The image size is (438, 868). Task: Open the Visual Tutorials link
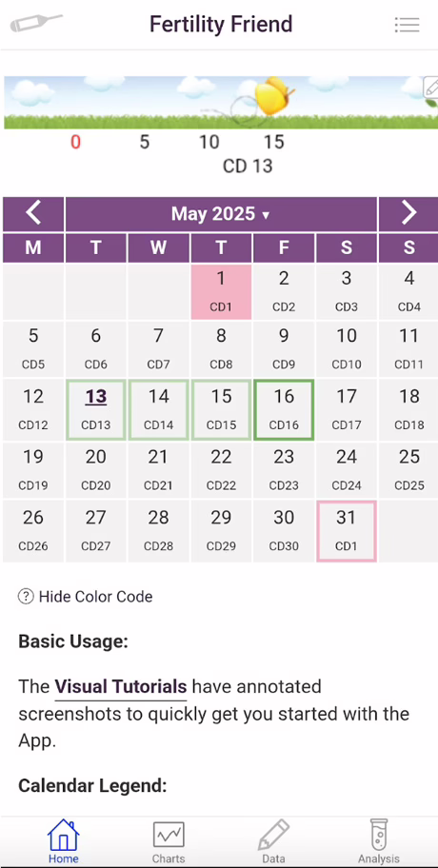tap(120, 687)
